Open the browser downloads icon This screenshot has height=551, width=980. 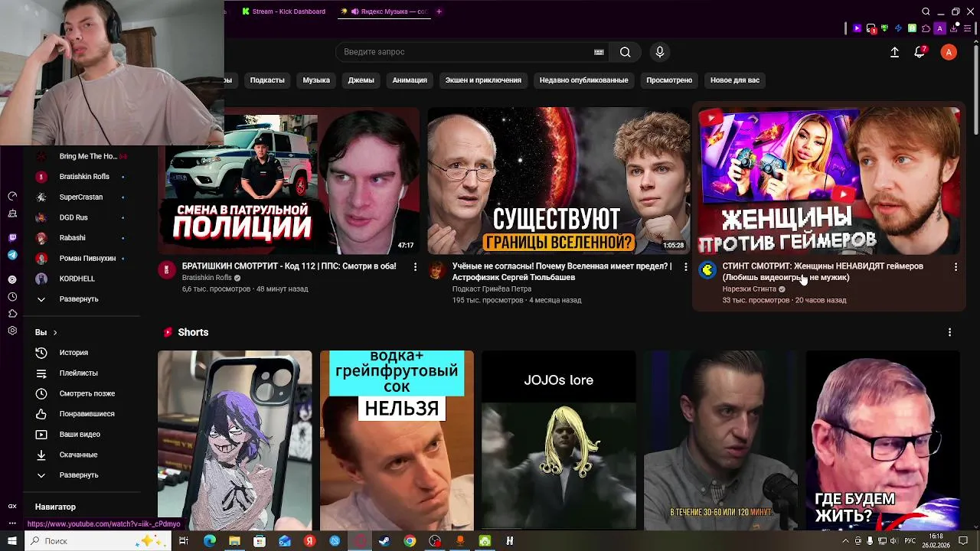click(x=954, y=28)
